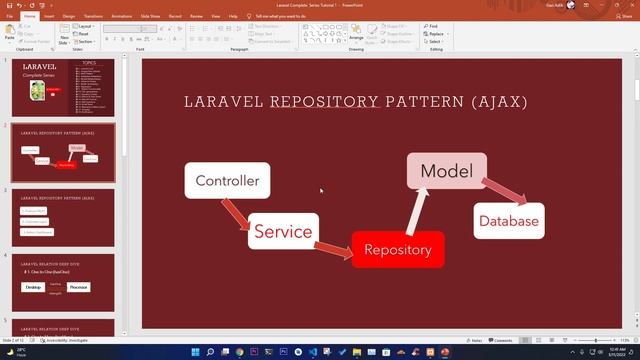This screenshot has height=360, width=640.
Task: Start Slide Show from status bar
Action: coord(565,340)
